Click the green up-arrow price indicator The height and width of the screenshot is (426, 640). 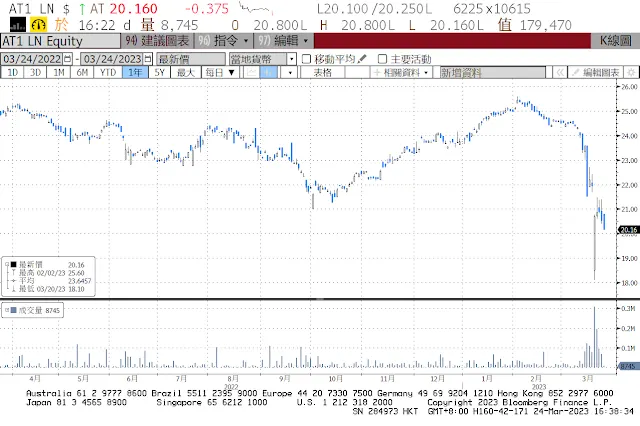[x=82, y=9]
